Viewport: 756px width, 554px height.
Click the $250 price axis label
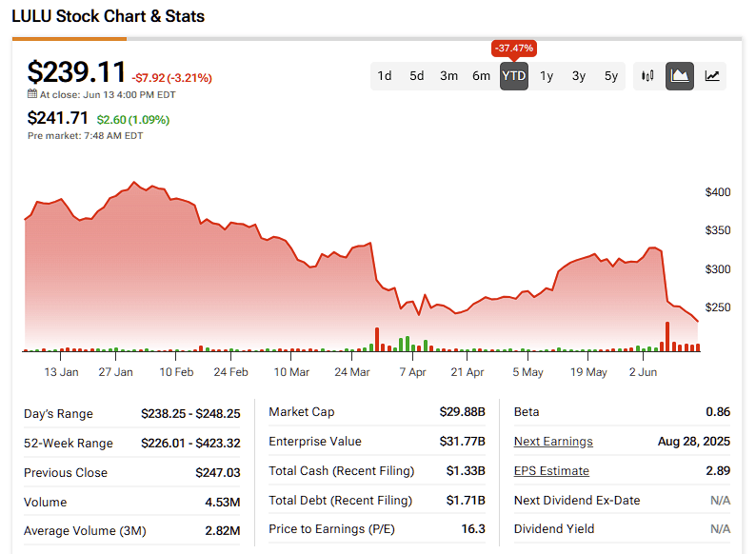717,307
